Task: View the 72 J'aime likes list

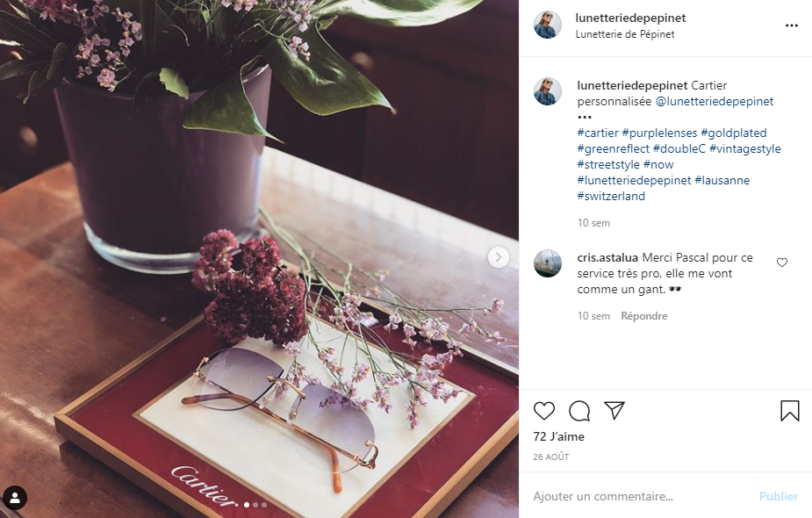Action: (559, 436)
